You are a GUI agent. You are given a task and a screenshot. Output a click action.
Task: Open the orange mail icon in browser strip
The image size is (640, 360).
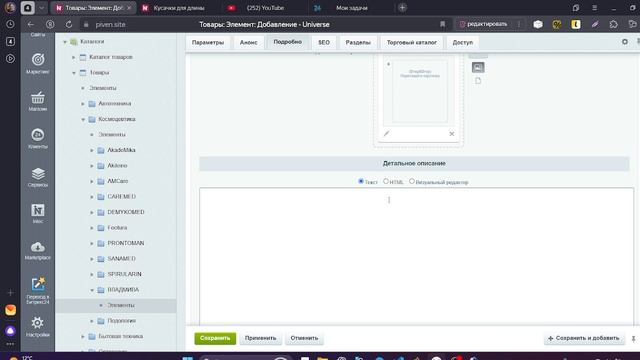(x=10, y=310)
